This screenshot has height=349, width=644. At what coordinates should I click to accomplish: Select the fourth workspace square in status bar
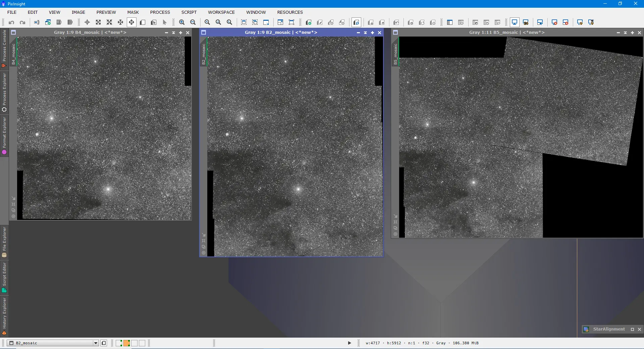click(142, 343)
